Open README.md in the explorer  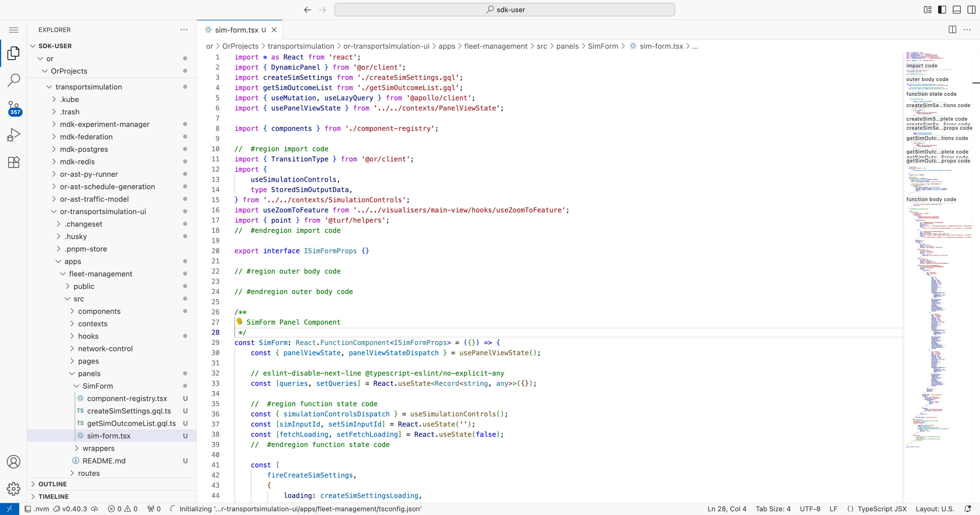pos(104,461)
